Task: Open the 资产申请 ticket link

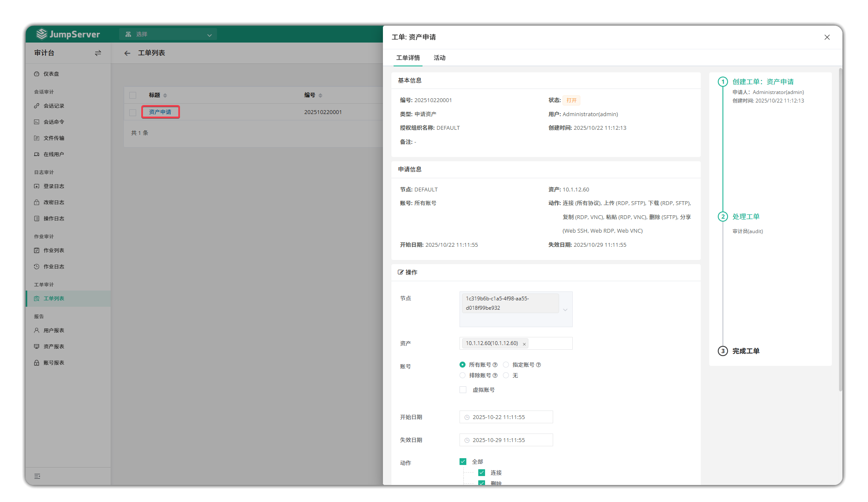Action: pyautogui.click(x=160, y=112)
